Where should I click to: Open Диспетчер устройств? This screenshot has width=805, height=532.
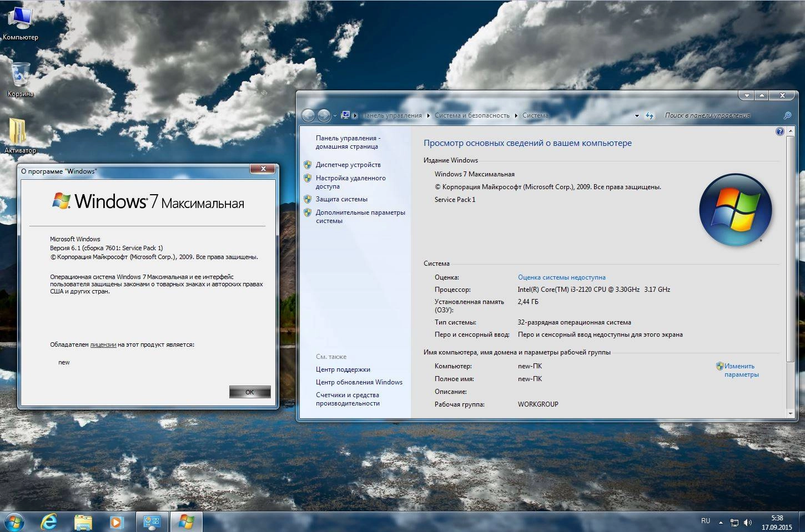348,165
